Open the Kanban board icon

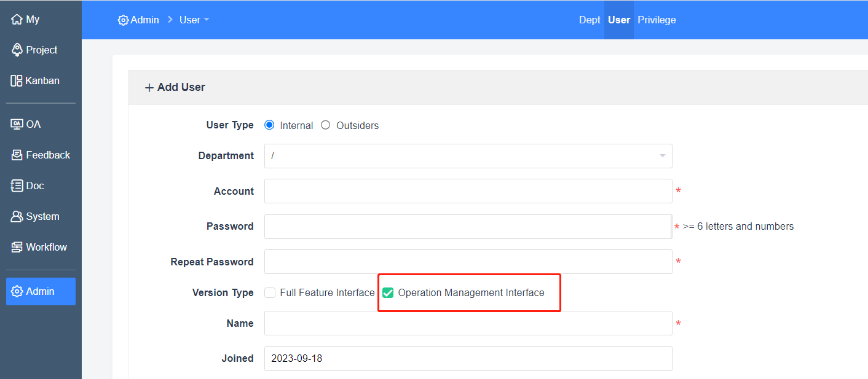(17, 81)
